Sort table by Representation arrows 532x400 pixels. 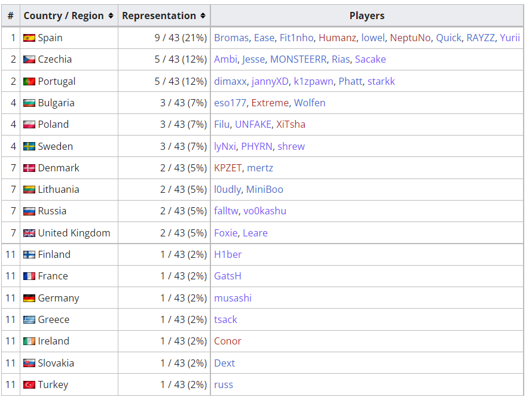click(x=203, y=16)
